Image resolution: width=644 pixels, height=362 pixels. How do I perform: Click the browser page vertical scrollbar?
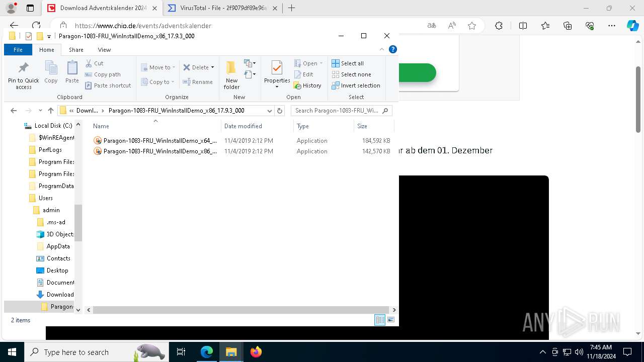click(638, 99)
